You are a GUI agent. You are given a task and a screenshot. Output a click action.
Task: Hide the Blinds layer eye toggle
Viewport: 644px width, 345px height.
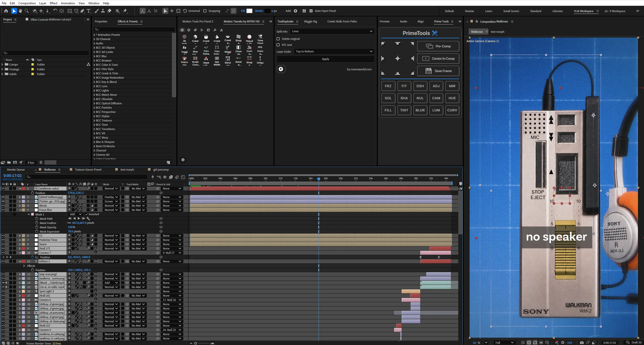pos(3,206)
